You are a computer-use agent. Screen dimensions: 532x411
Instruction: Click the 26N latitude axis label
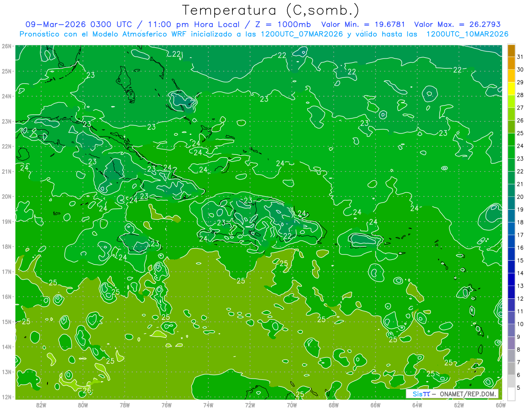(6, 46)
